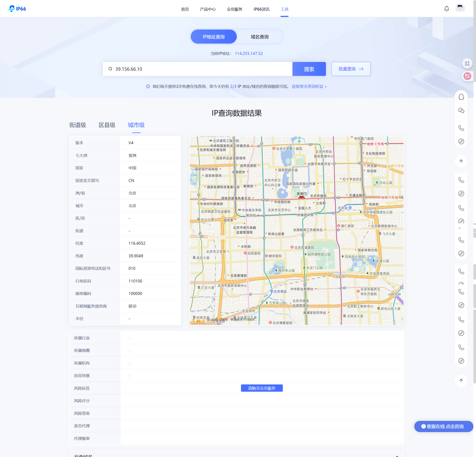Go to IP66资讯 in top navigation

[261, 9]
